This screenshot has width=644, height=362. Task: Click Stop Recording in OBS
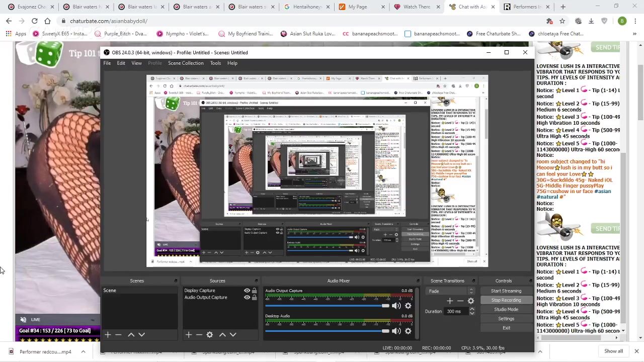pos(506,300)
